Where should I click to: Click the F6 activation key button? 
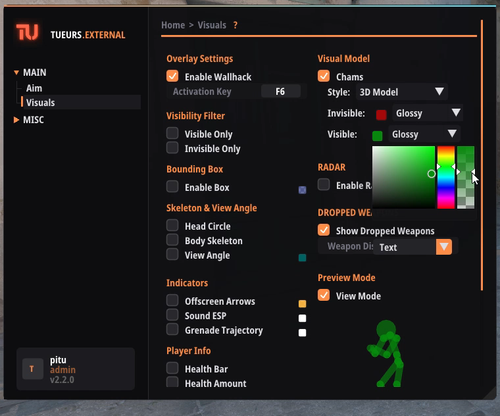(281, 91)
